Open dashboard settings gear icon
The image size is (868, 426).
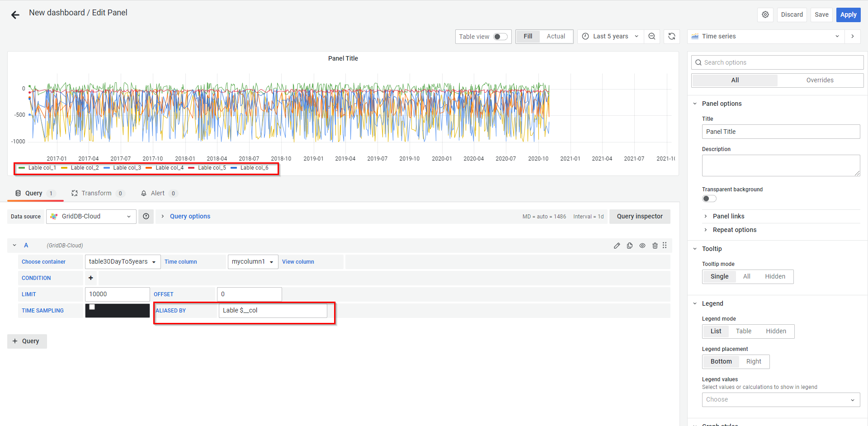765,14
